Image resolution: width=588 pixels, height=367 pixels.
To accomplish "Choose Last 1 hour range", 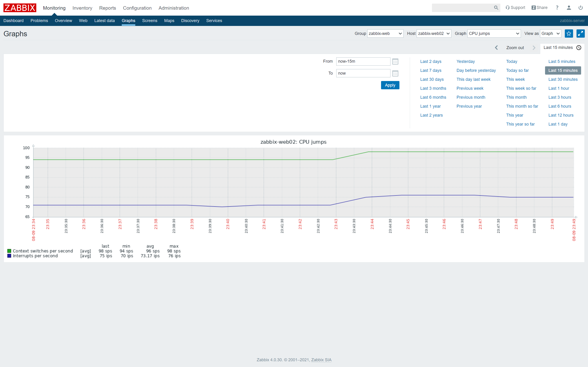I will (x=559, y=88).
